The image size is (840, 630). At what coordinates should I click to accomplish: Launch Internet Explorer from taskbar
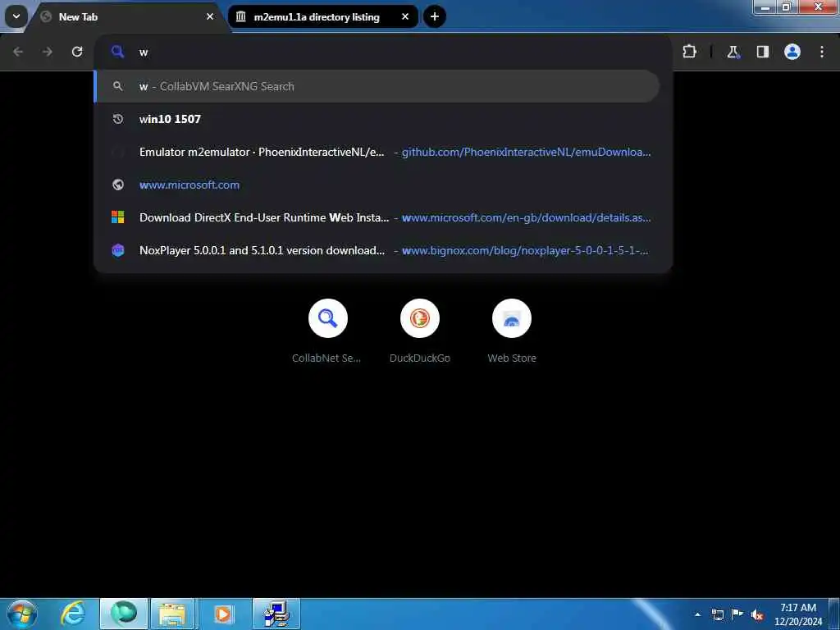point(73,614)
